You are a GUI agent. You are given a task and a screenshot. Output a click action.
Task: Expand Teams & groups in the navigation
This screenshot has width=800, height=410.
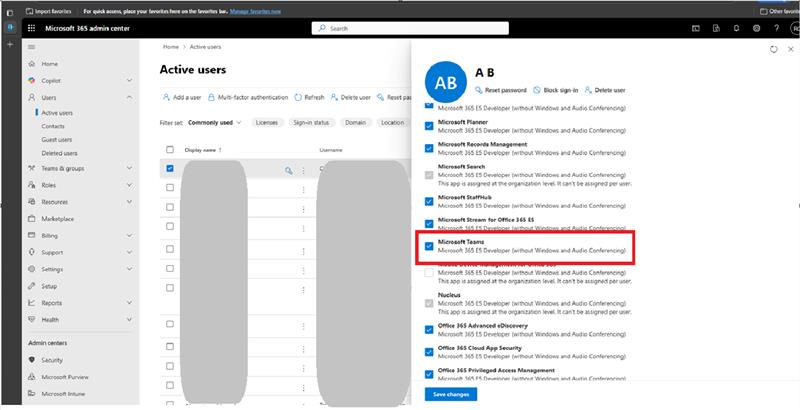pos(129,168)
